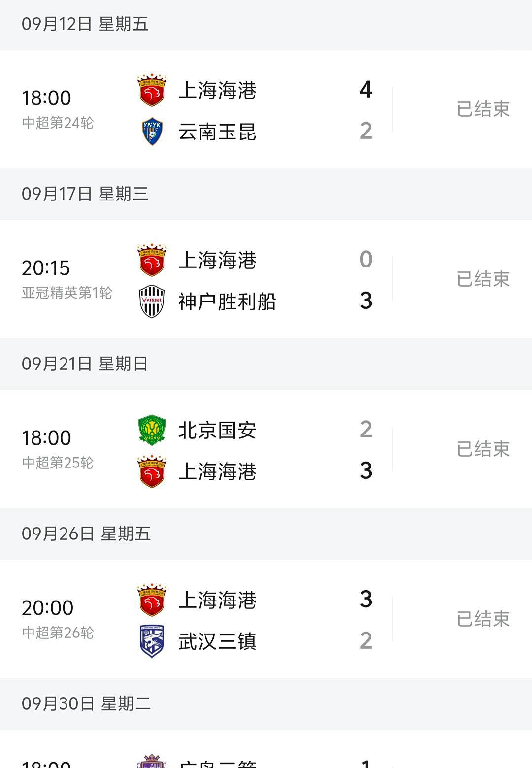Open the 北京国安 team name
Screen dimensions: 532x768
click(217, 430)
